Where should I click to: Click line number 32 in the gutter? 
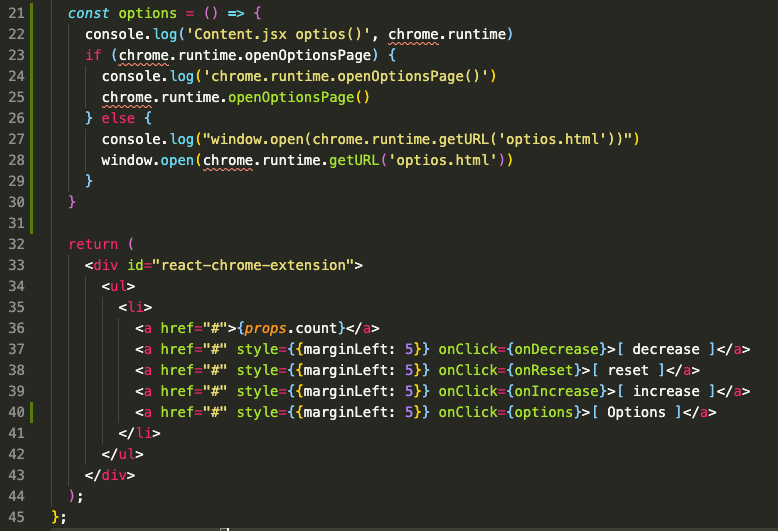click(16, 244)
